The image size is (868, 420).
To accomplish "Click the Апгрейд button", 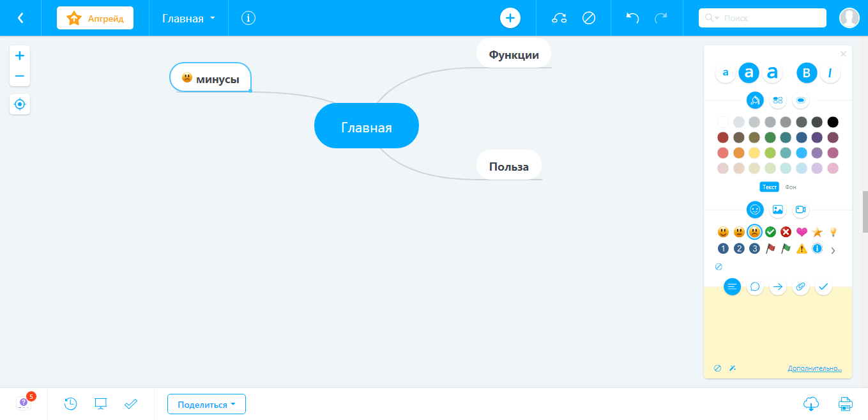I will pos(95,18).
